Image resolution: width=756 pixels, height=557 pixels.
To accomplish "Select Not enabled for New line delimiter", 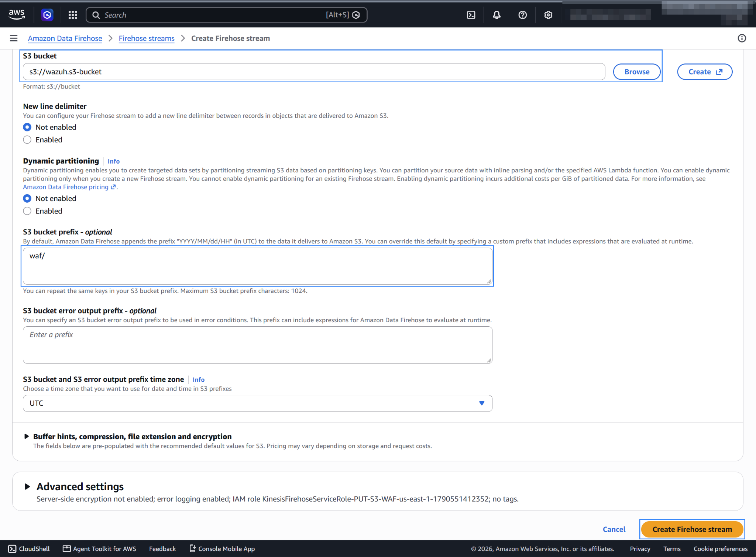I will coord(27,127).
